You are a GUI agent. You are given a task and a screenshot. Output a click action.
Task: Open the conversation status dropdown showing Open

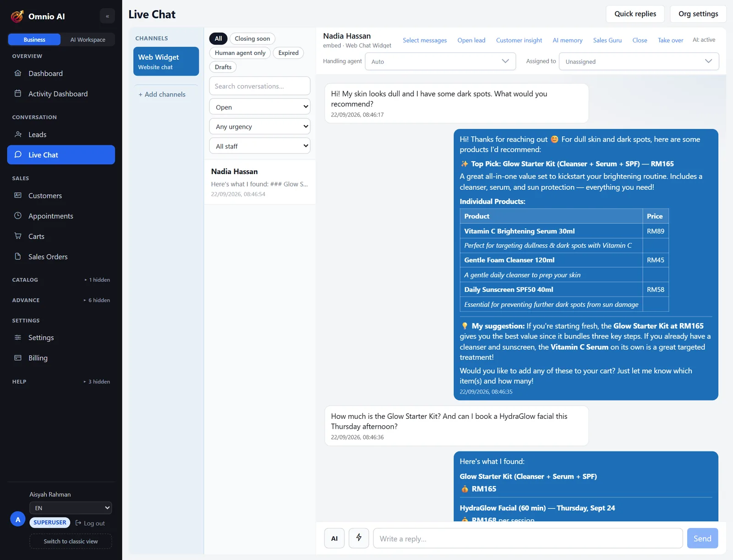[x=260, y=107]
